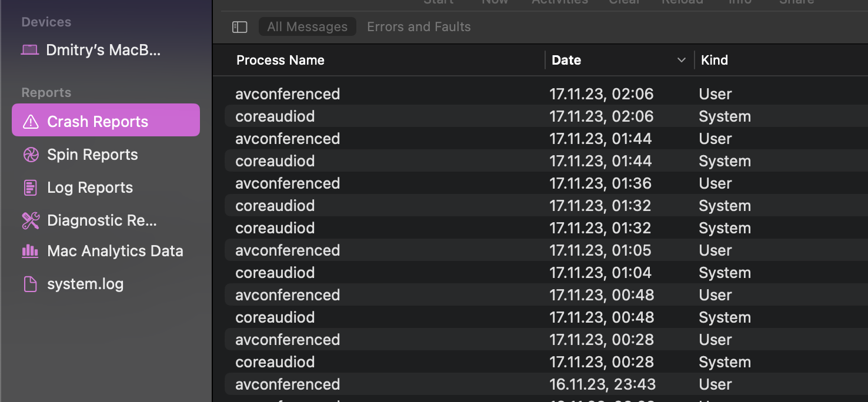Click the Crash Reports warning icon
This screenshot has height=402, width=868.
[x=30, y=122]
